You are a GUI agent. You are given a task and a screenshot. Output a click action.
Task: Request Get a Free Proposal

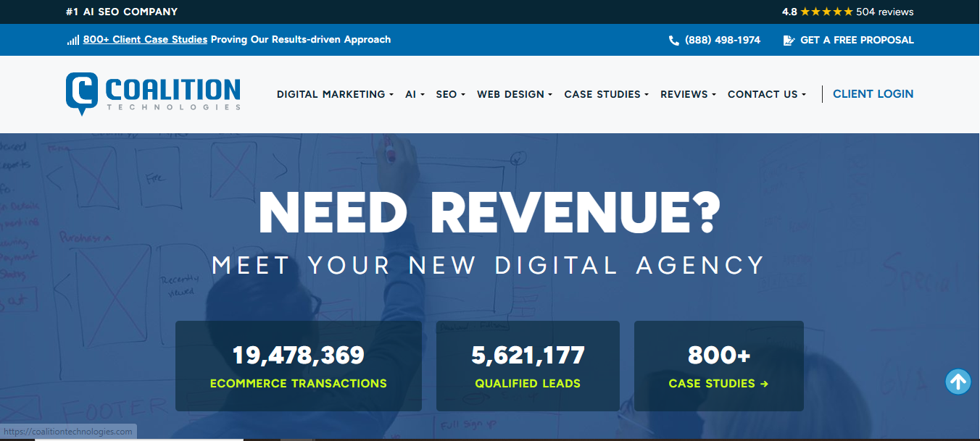coord(857,41)
